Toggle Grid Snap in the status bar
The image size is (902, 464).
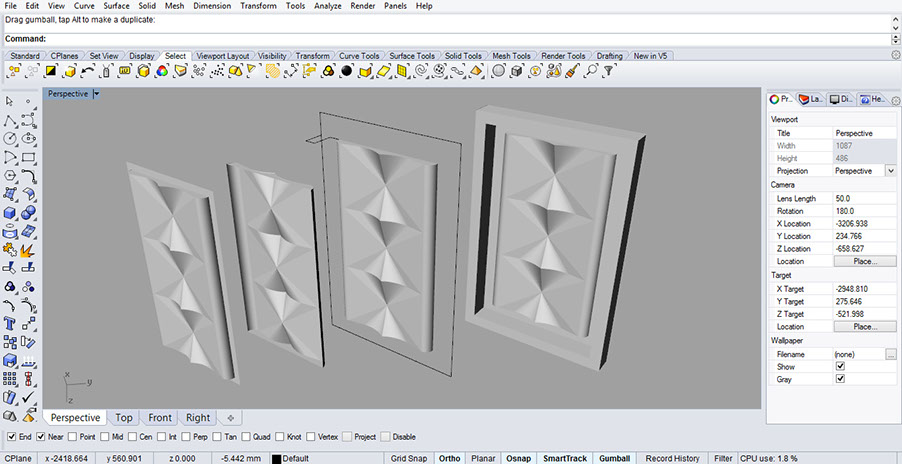pos(409,458)
